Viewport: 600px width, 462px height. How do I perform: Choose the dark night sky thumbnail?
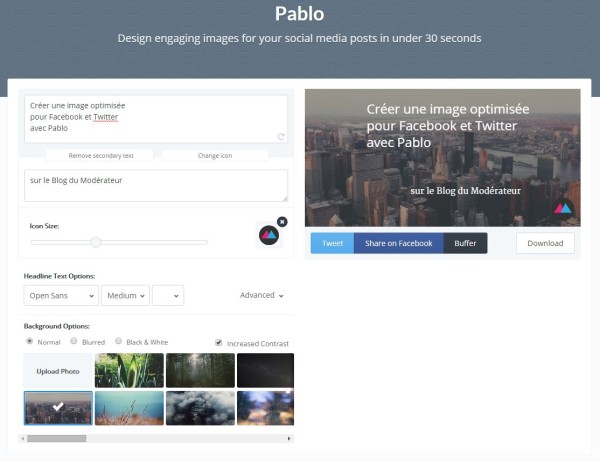click(x=266, y=371)
